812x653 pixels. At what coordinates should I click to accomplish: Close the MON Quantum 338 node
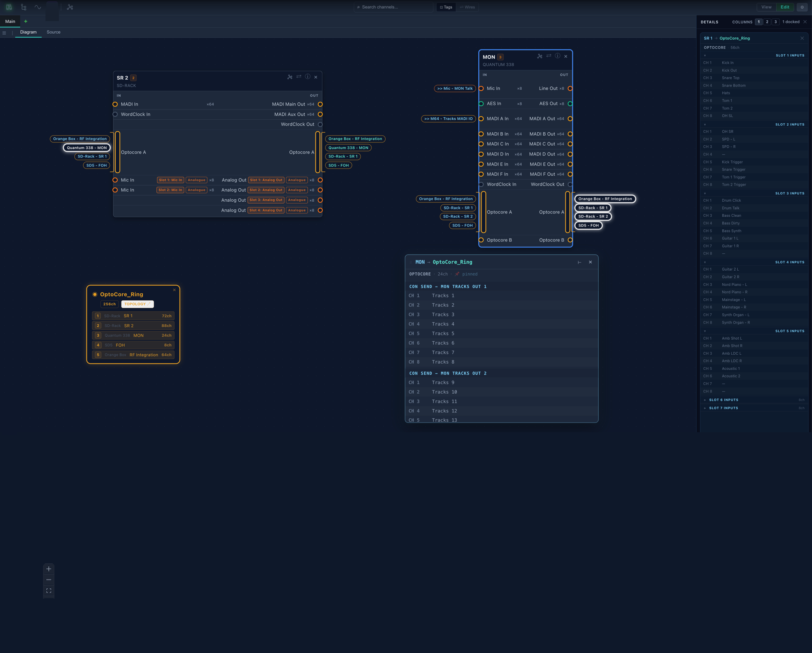coord(566,56)
